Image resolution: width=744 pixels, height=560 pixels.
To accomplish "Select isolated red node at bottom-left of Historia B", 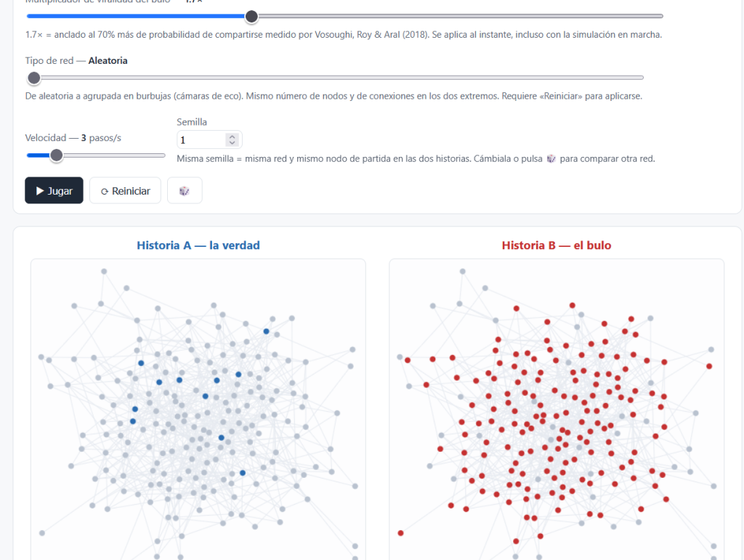I will pyautogui.click(x=401, y=533).
